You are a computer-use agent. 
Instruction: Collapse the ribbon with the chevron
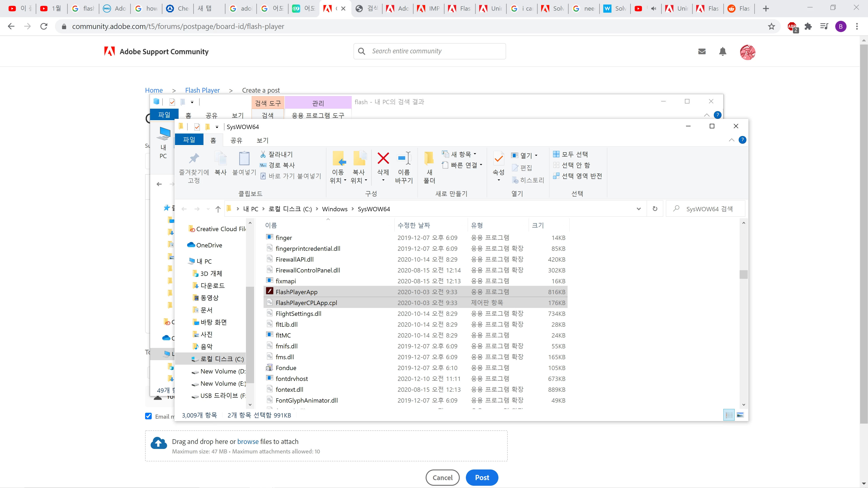(731, 140)
